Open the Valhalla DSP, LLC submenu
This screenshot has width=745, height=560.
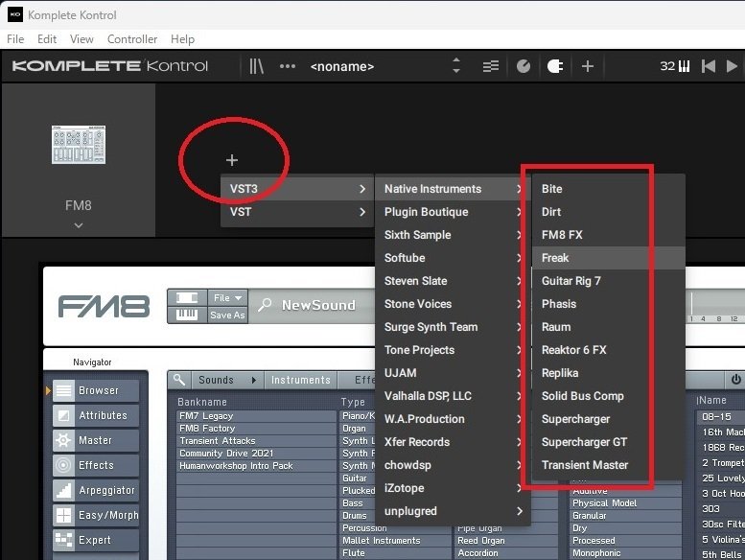(453, 396)
